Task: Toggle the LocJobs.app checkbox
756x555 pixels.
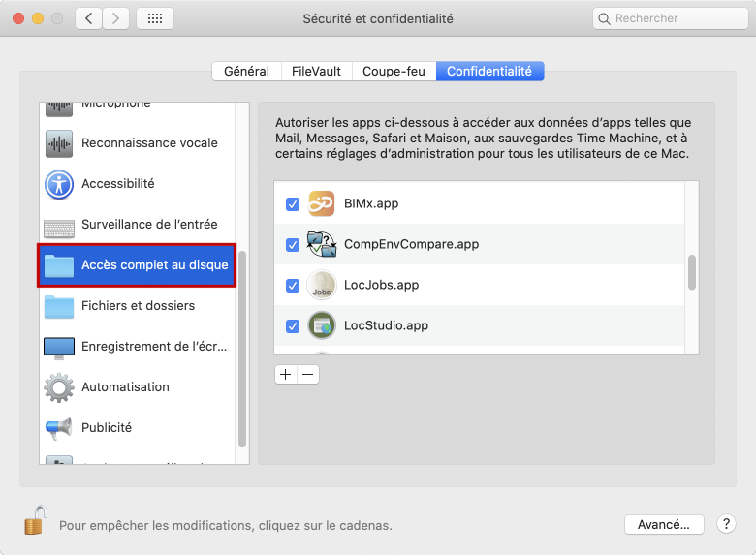Action: 293,286
